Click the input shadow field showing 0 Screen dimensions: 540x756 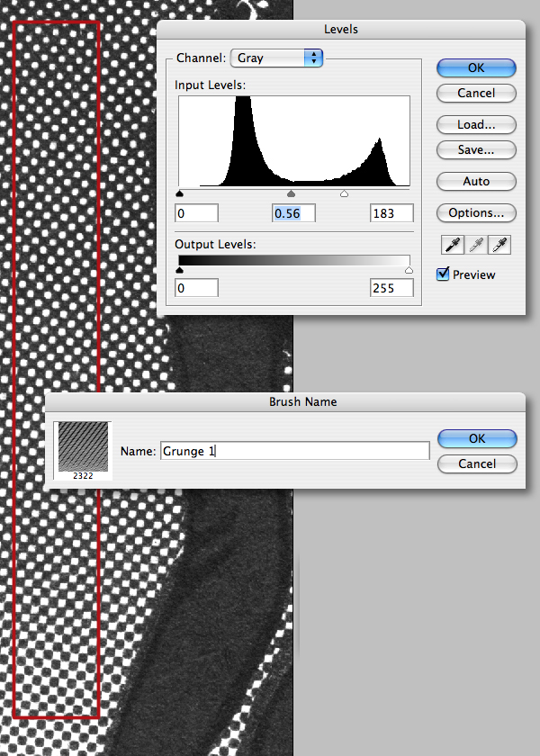tap(197, 213)
